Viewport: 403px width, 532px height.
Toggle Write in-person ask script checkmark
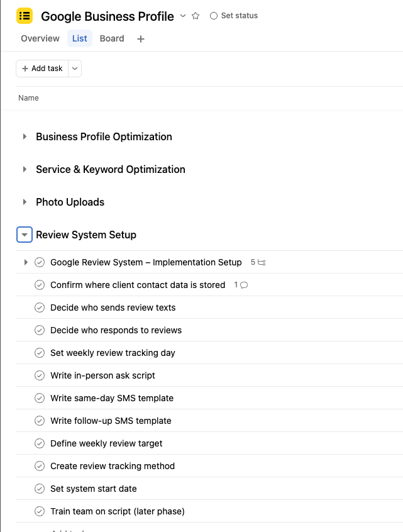(40, 375)
